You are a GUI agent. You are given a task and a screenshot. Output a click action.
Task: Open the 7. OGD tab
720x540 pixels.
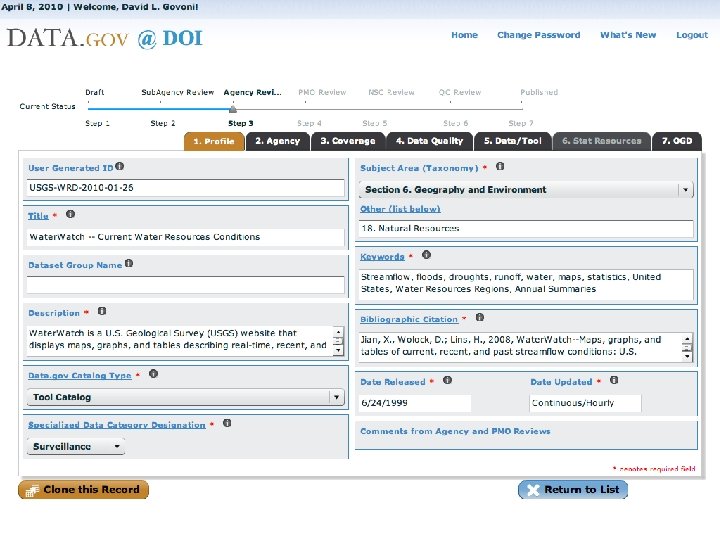coord(677,141)
